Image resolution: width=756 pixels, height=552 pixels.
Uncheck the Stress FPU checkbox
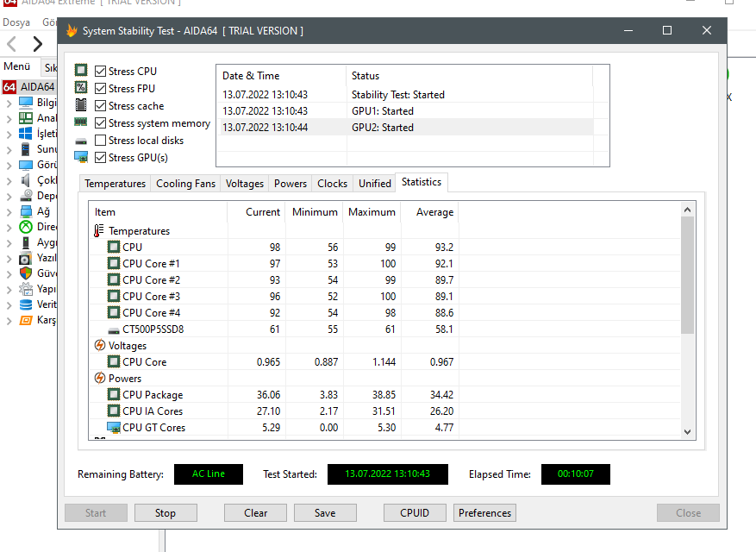(100, 89)
